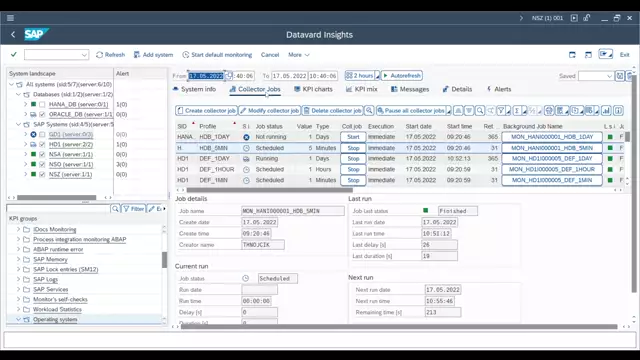Open the More menu dropdown
Viewport: 640px width, 360px height.
pyautogui.click(x=299, y=55)
